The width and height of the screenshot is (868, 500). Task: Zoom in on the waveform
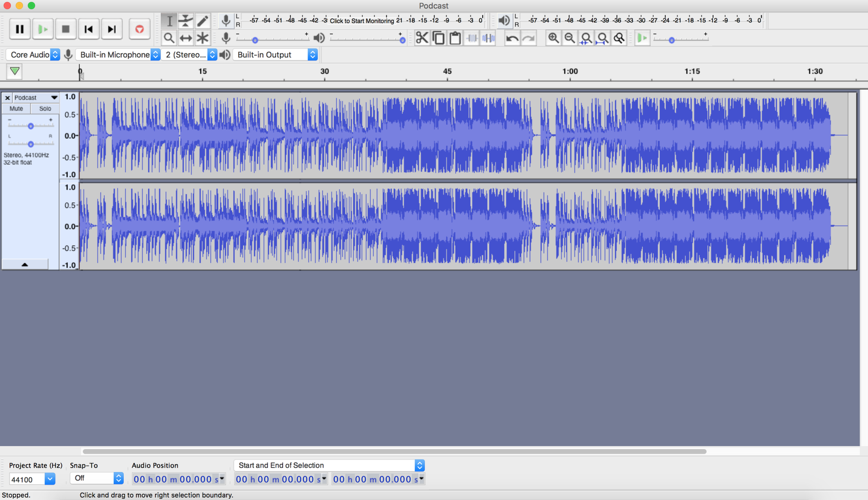[553, 38]
